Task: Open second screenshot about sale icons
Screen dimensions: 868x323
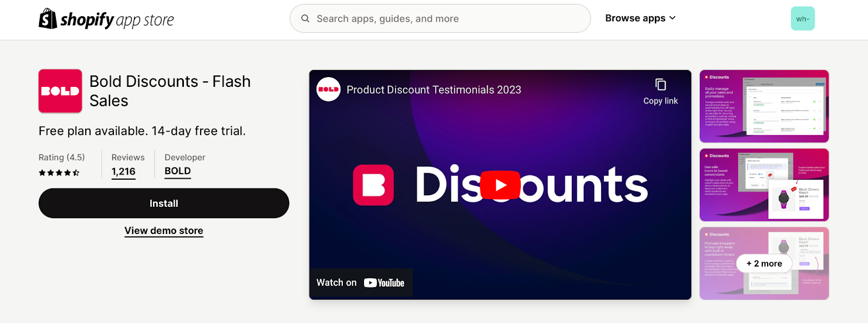Action: tap(764, 185)
